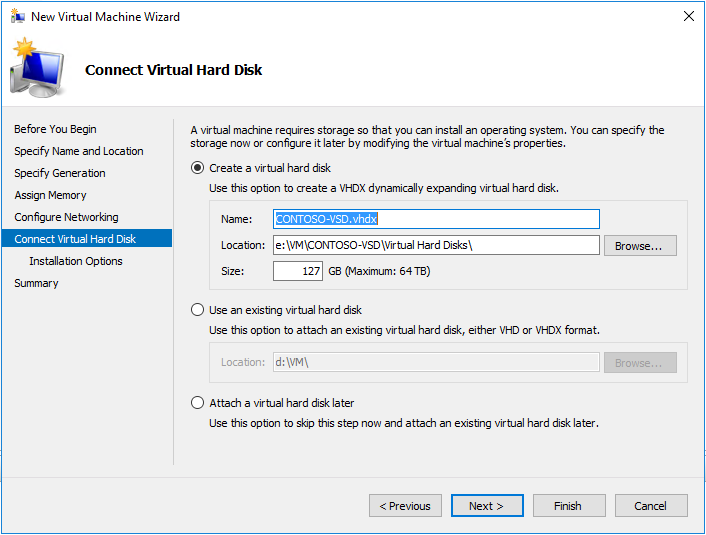706x535 pixels.
Task: Open 'Specify Name and Location' step
Action: (79, 151)
